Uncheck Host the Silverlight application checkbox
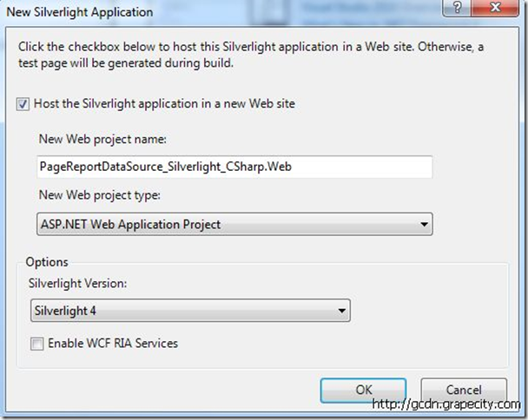The height and width of the screenshot is (420, 528). (23, 104)
